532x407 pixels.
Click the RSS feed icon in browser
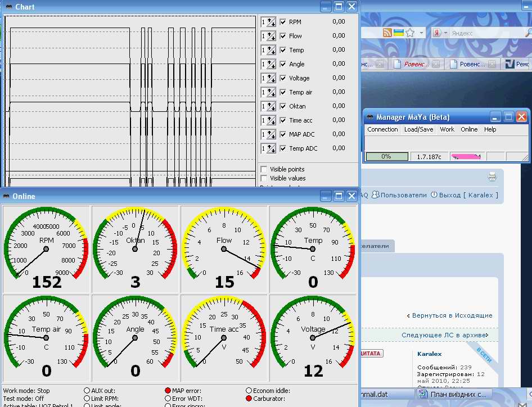pos(387,33)
